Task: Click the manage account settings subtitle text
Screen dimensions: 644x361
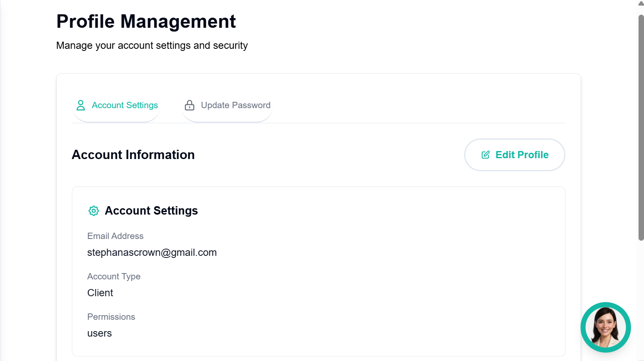Action: click(x=152, y=45)
